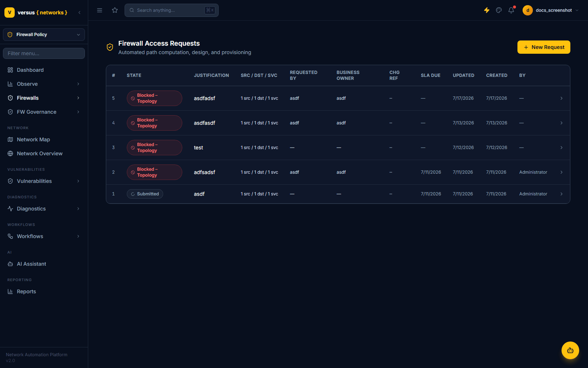The width and height of the screenshot is (588, 368).
Task: Toggle the hamburger menu icon
Action: [x=100, y=10]
